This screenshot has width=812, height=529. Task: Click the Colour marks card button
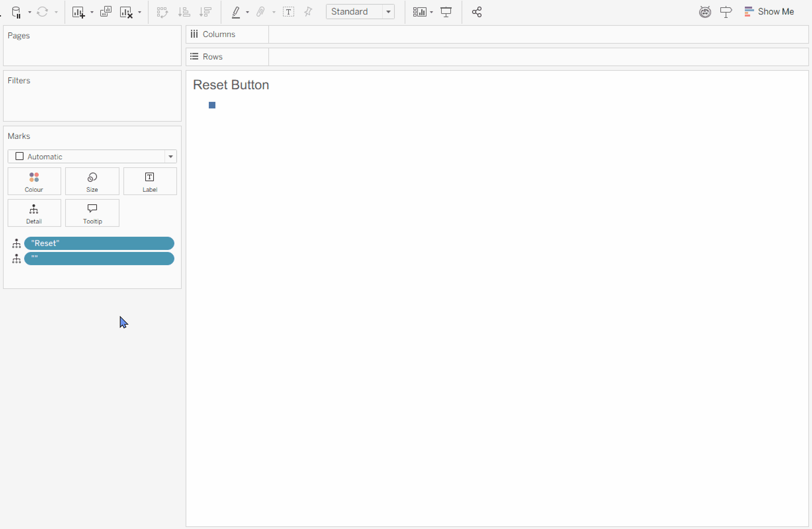coord(34,181)
